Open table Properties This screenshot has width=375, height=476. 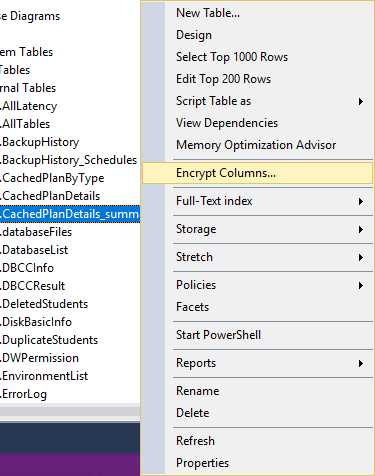202,463
